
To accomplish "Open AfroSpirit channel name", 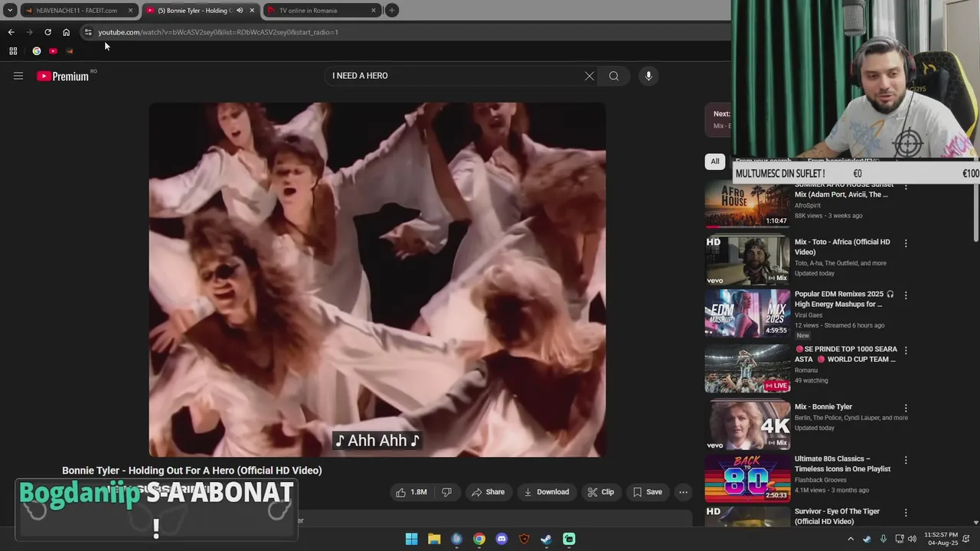I will click(807, 206).
